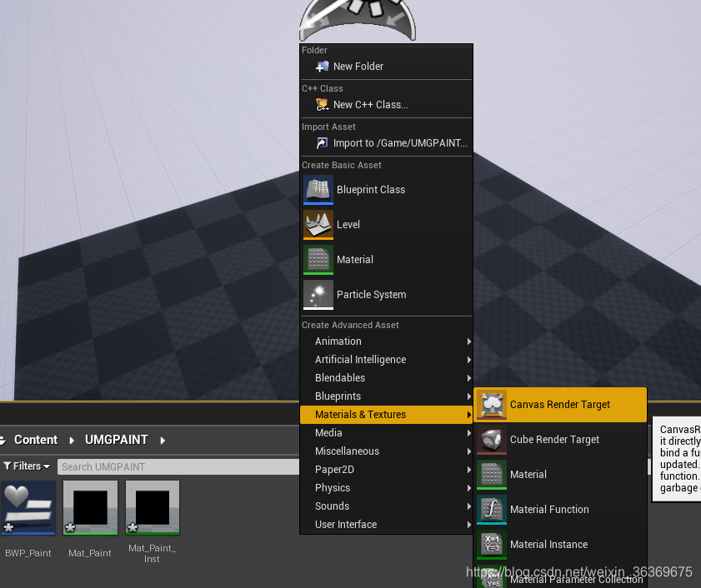Expand the Blendables submenu
The image size is (701, 588).
click(386, 378)
